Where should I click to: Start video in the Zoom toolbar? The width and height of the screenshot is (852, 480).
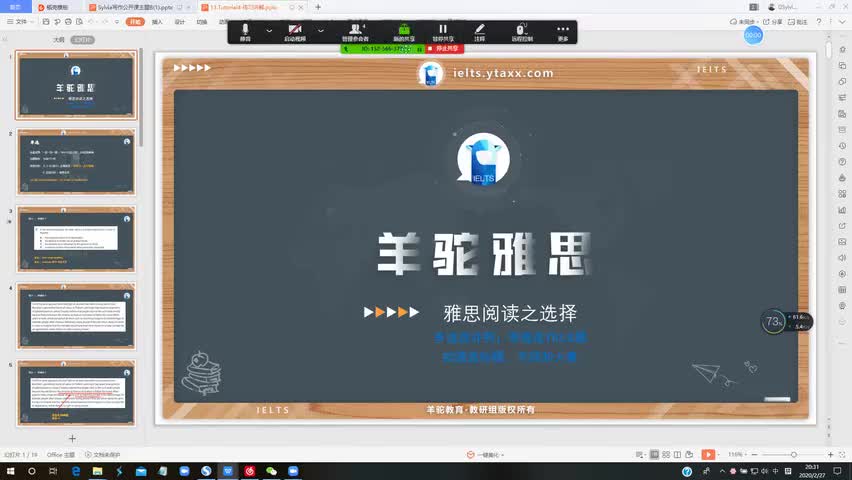click(295, 32)
